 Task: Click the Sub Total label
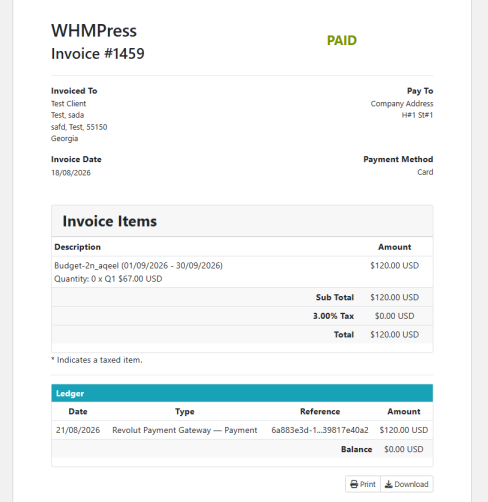pyautogui.click(x=335, y=297)
